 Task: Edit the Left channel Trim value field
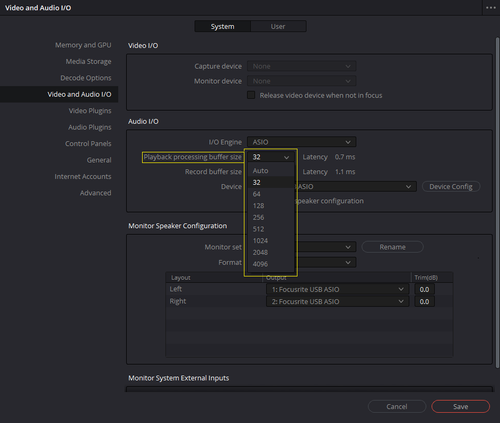click(424, 289)
